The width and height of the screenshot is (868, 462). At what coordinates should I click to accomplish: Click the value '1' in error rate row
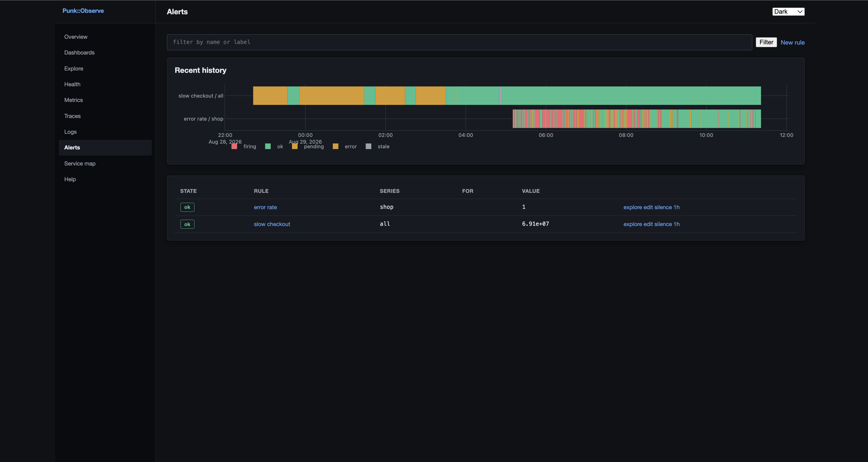pos(524,207)
